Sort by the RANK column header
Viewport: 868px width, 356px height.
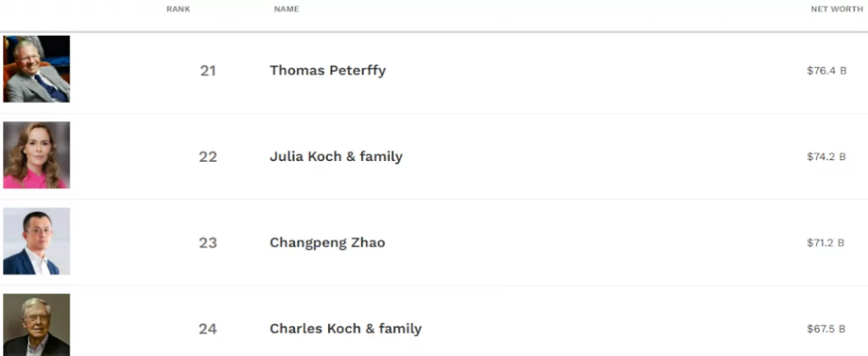[x=178, y=9]
